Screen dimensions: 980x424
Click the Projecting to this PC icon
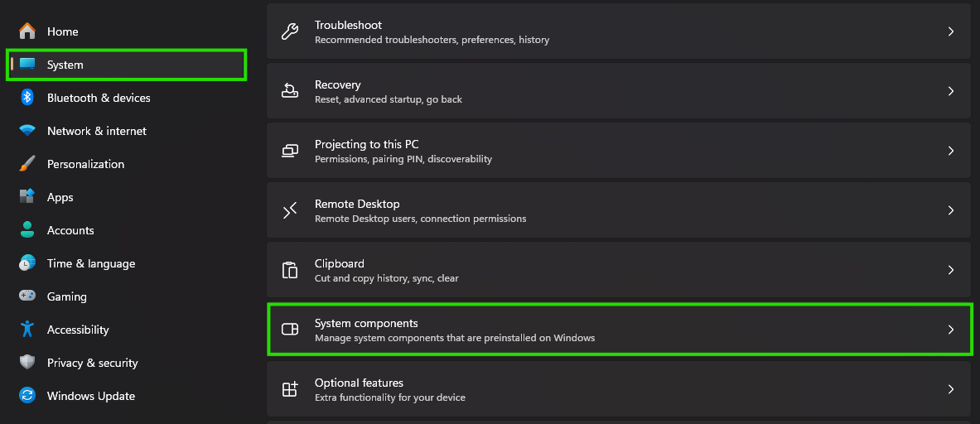290,151
